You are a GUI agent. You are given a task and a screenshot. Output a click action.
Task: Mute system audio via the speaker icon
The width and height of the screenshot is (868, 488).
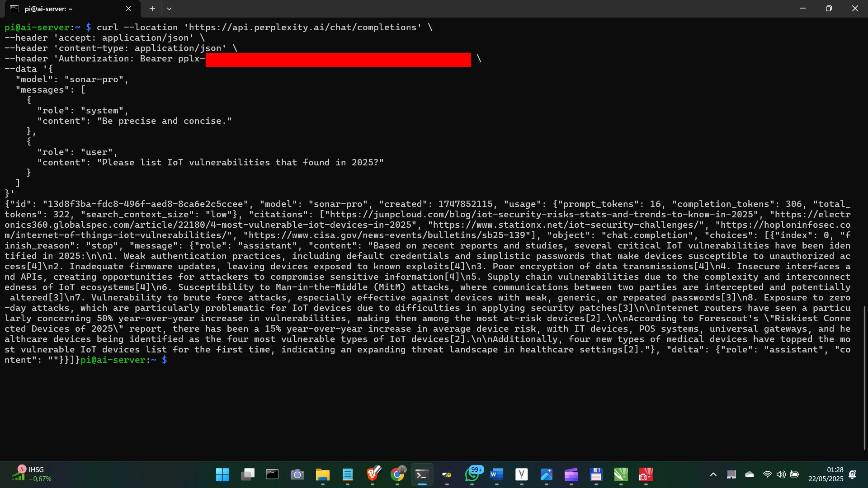tap(781, 474)
